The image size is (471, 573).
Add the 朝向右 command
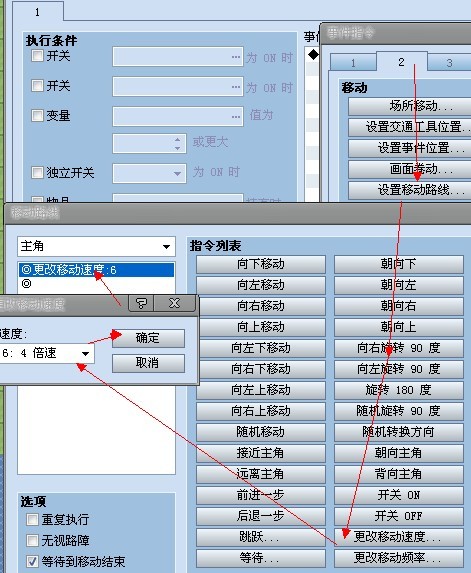click(399, 306)
